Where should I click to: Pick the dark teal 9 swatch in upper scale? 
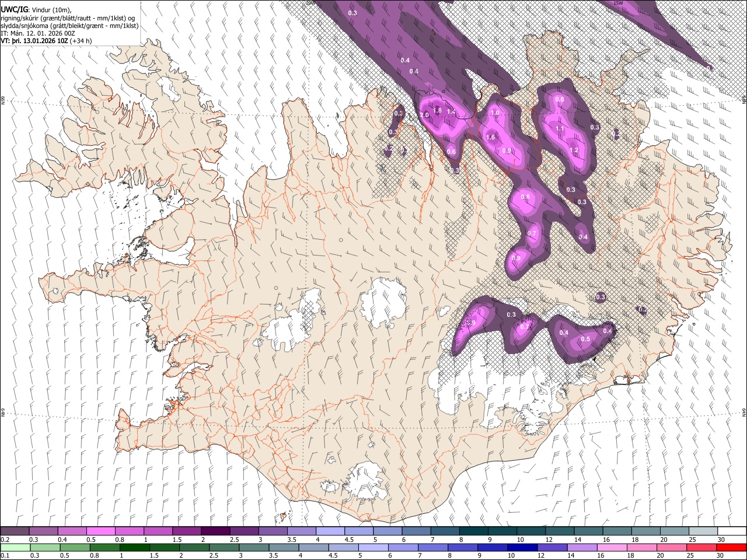502,531
